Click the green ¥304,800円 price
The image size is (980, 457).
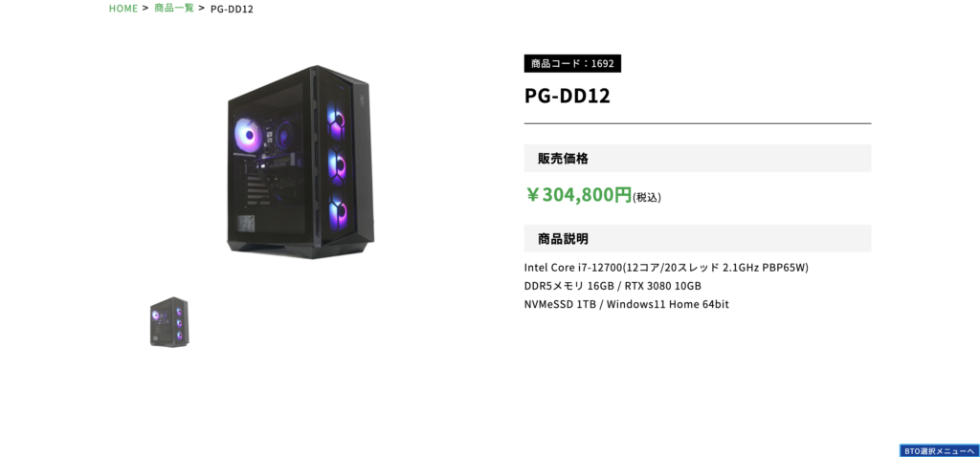click(578, 195)
